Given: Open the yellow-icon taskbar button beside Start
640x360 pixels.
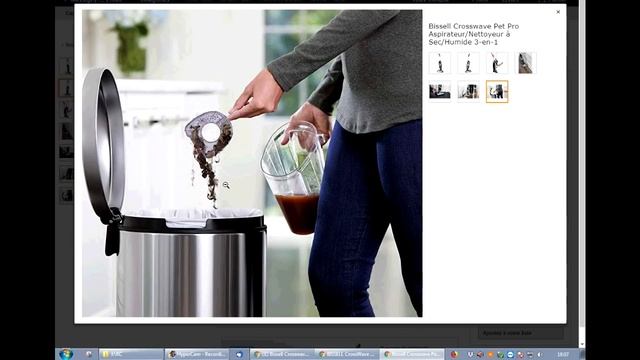Looking at the screenshot, I should pyautogui.click(x=131, y=354).
